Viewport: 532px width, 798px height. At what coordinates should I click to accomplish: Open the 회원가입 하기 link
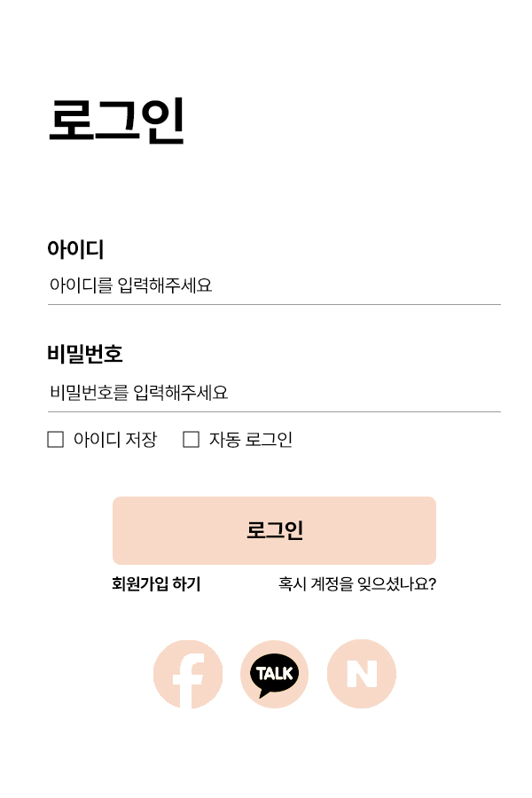(x=156, y=583)
